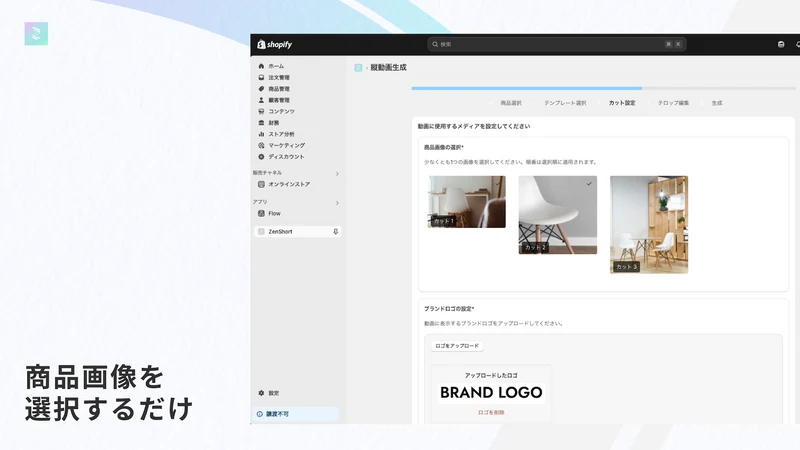Image resolution: width=800 pixels, height=450 pixels.
Task: Click the コンテンツ content icon
Action: pyautogui.click(x=261, y=111)
